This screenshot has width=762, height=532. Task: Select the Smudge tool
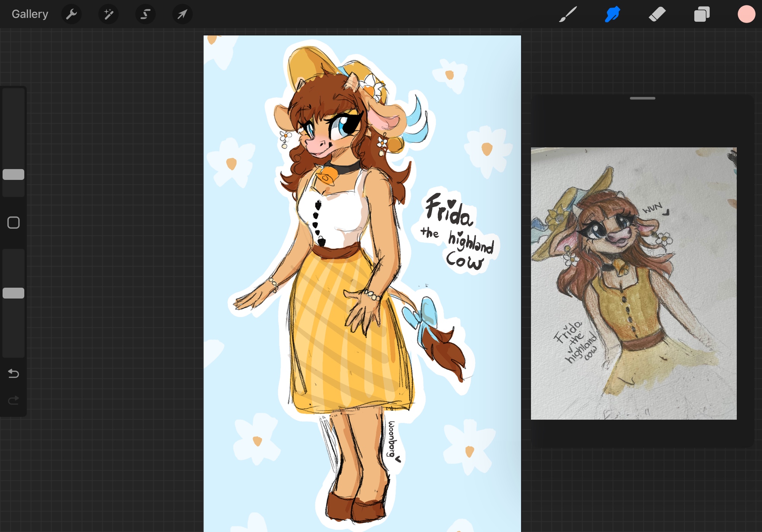click(612, 14)
